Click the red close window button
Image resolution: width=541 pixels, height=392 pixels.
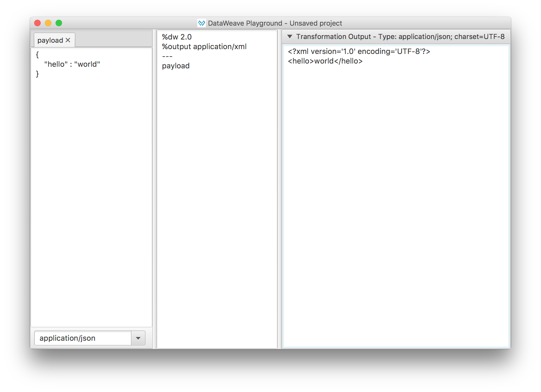tap(37, 23)
